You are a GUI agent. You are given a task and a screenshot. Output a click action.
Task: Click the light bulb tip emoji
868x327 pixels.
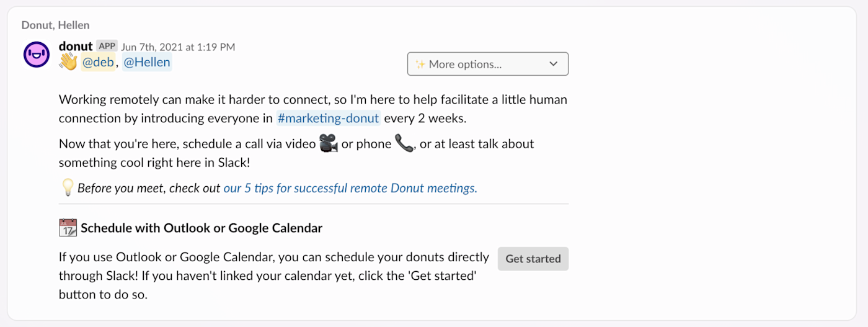68,187
